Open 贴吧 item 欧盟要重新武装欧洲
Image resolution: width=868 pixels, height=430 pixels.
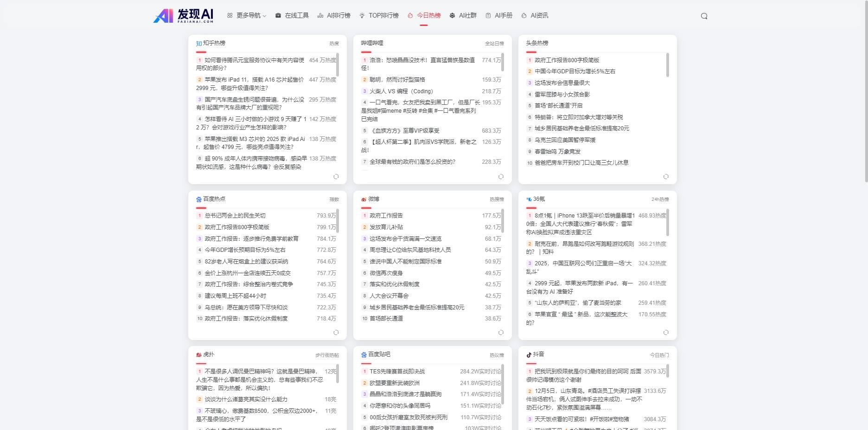pyautogui.click(x=395, y=383)
